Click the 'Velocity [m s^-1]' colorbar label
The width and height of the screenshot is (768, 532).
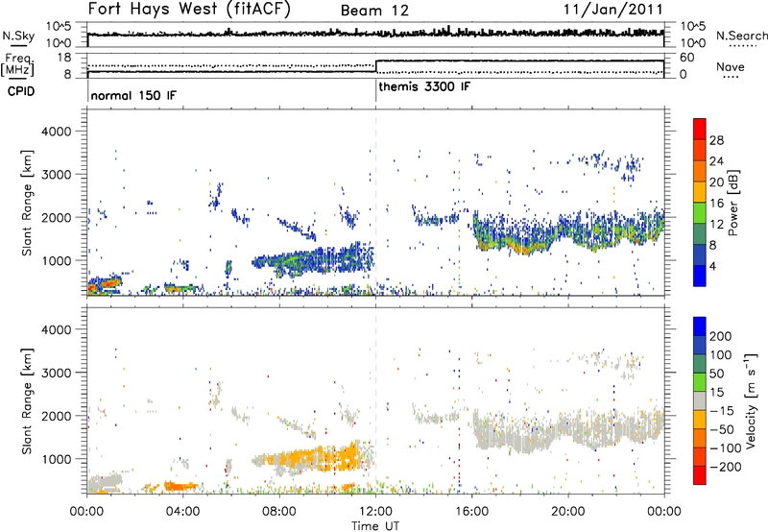pos(751,400)
